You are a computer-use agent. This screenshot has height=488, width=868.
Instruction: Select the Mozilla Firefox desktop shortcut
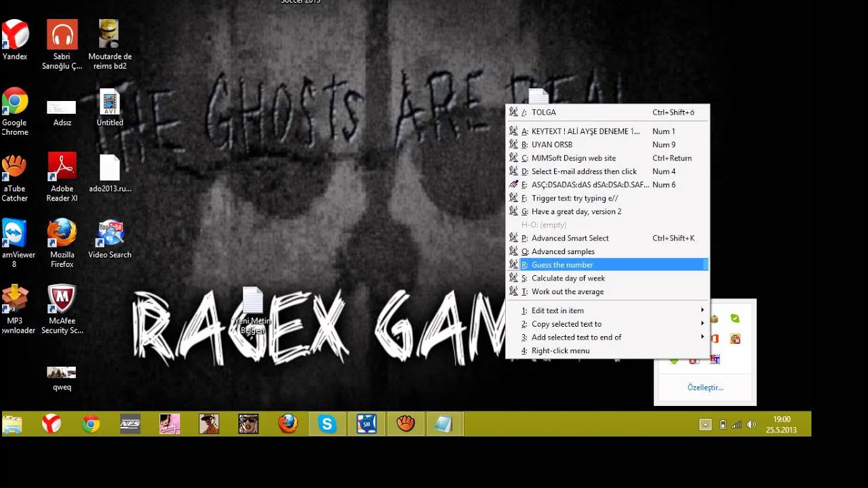click(x=62, y=243)
